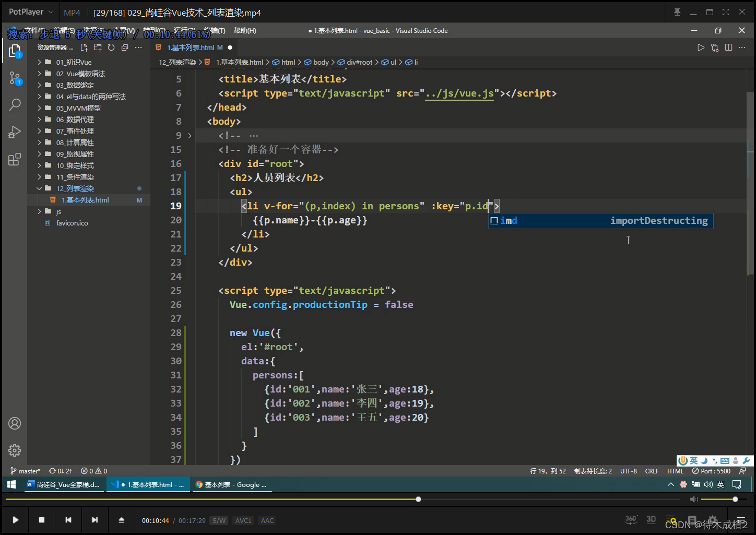Refresh the explorer file tree

tap(111, 47)
